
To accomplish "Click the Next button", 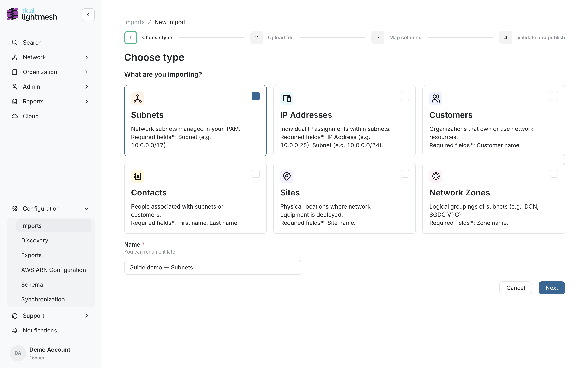I will click(x=551, y=288).
